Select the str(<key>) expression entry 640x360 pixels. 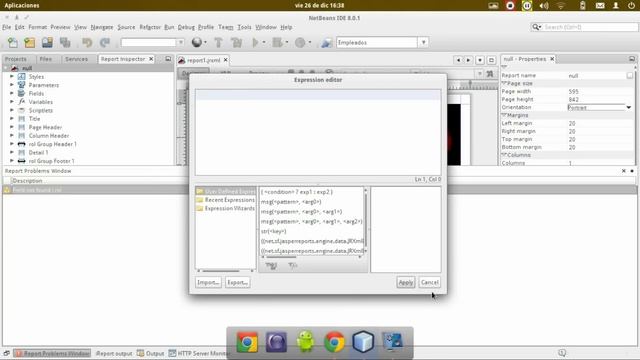coord(273,231)
